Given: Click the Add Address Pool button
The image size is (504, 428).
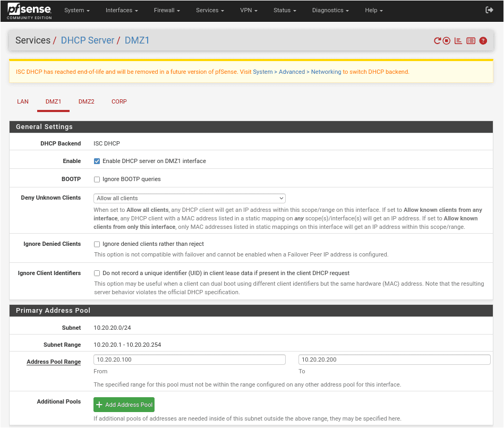Looking at the screenshot, I should point(124,405).
